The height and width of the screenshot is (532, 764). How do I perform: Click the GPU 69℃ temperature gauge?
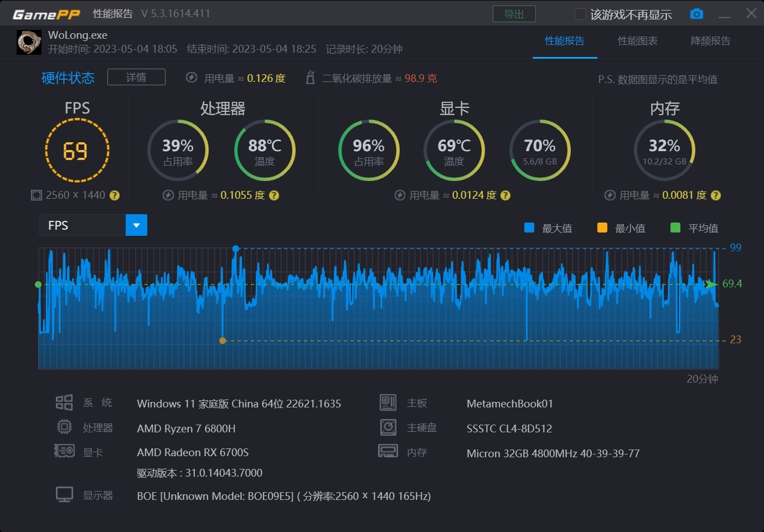(x=454, y=150)
